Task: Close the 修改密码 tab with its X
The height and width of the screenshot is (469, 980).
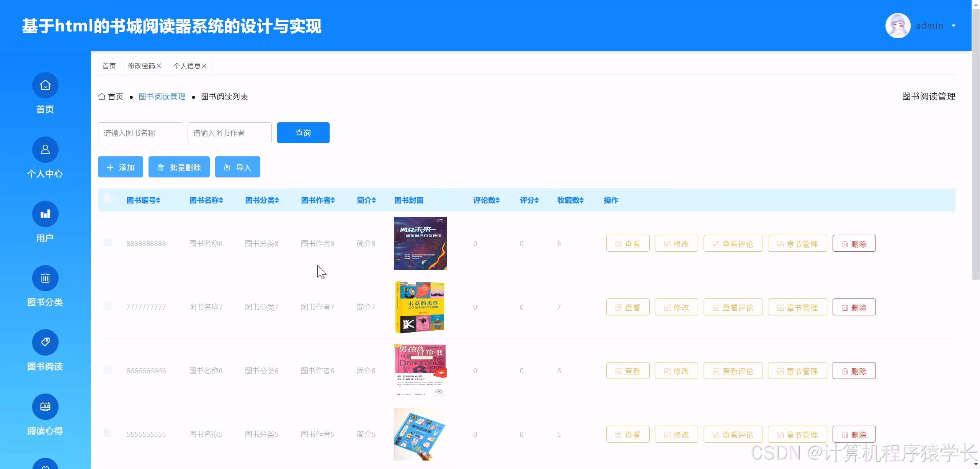Action: pos(159,66)
